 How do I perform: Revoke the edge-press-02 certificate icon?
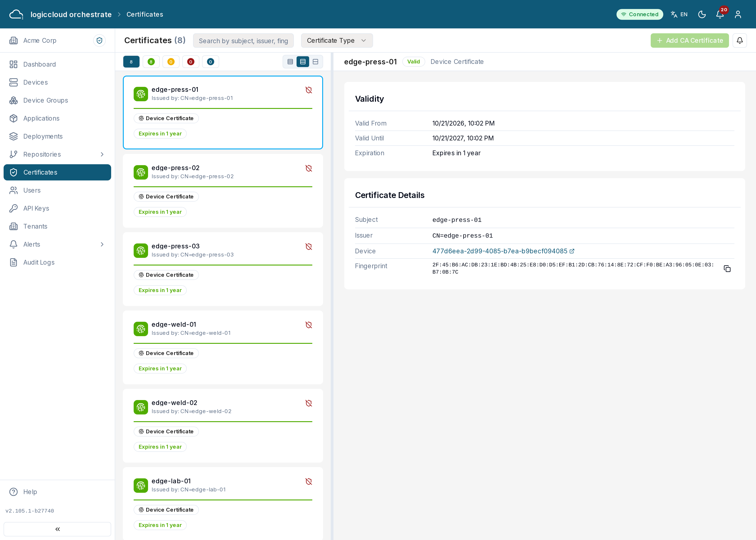tap(308, 168)
